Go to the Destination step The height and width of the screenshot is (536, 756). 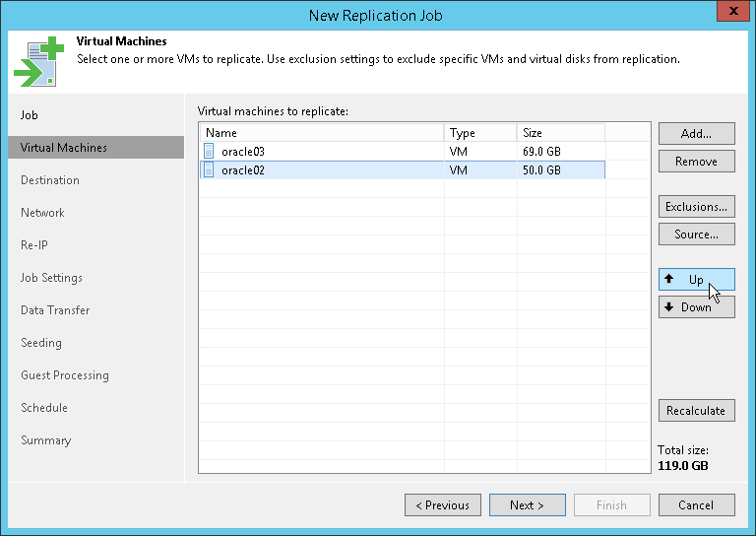point(50,180)
